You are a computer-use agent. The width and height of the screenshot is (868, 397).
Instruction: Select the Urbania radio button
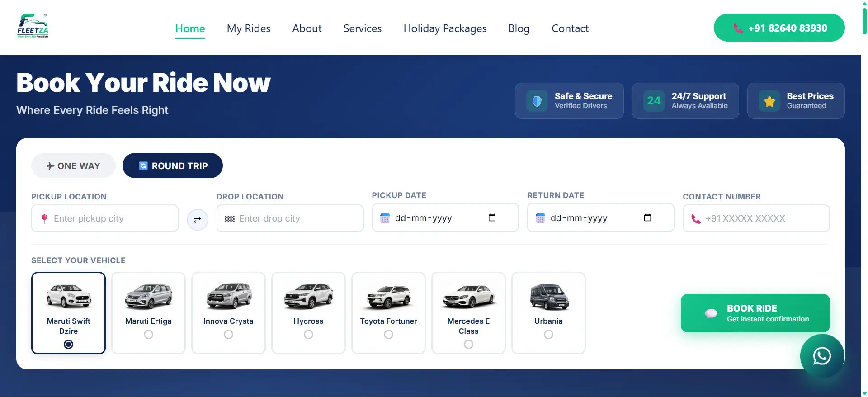point(548,335)
